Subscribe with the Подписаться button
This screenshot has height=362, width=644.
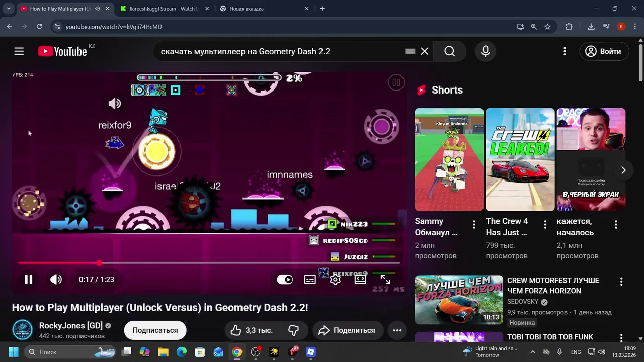pyautogui.click(x=155, y=330)
